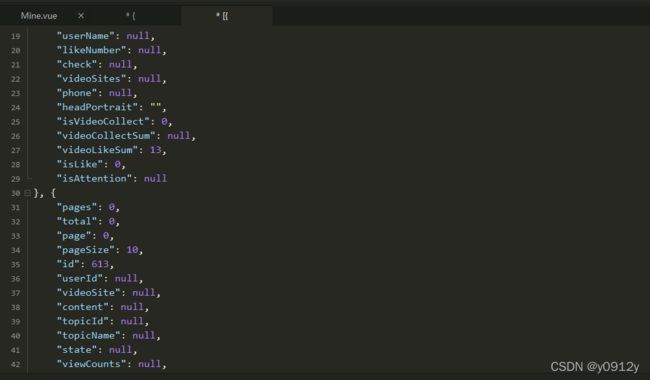Collapse the code block at line 30
The width and height of the screenshot is (650, 380).
click(x=27, y=193)
